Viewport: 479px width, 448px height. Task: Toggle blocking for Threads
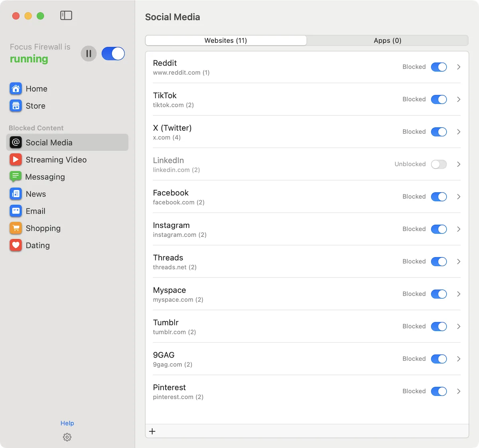click(x=439, y=262)
